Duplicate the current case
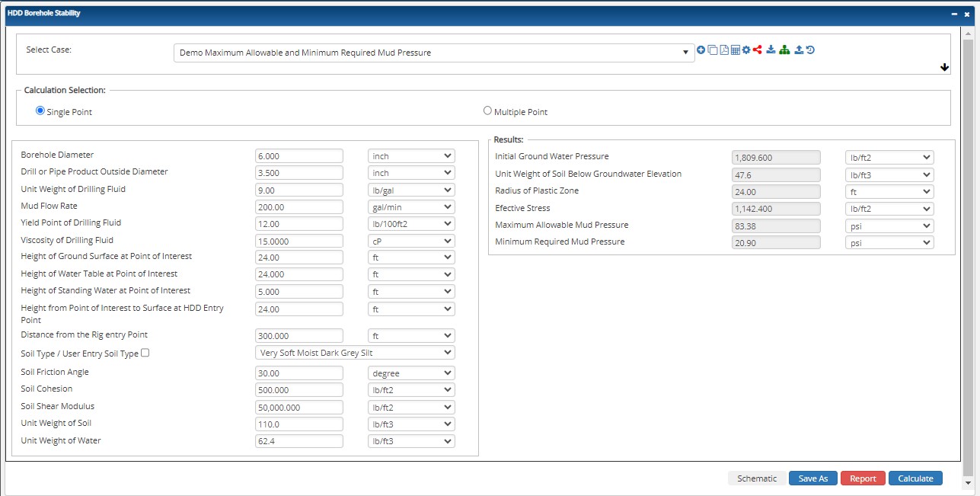The image size is (980, 496). point(713,50)
